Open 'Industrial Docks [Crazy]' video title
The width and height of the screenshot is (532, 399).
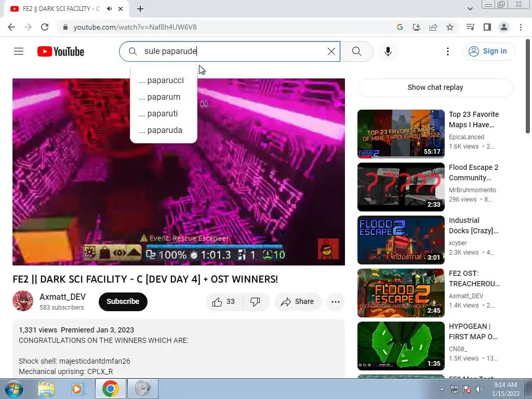pos(473,225)
